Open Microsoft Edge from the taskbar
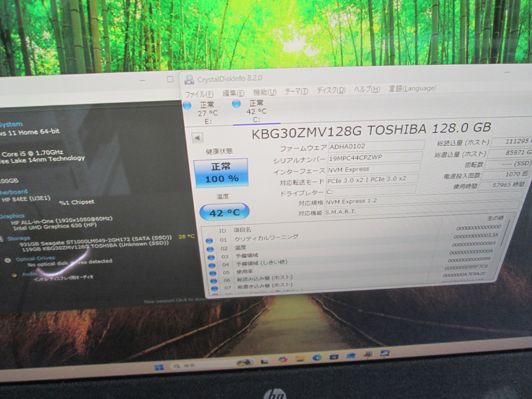 coord(317,358)
